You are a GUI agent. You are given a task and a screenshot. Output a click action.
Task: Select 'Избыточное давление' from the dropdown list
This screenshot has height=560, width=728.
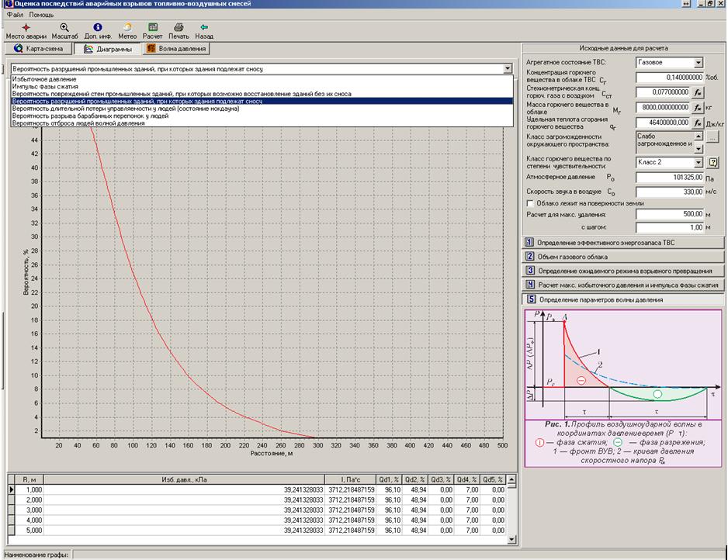44,79
